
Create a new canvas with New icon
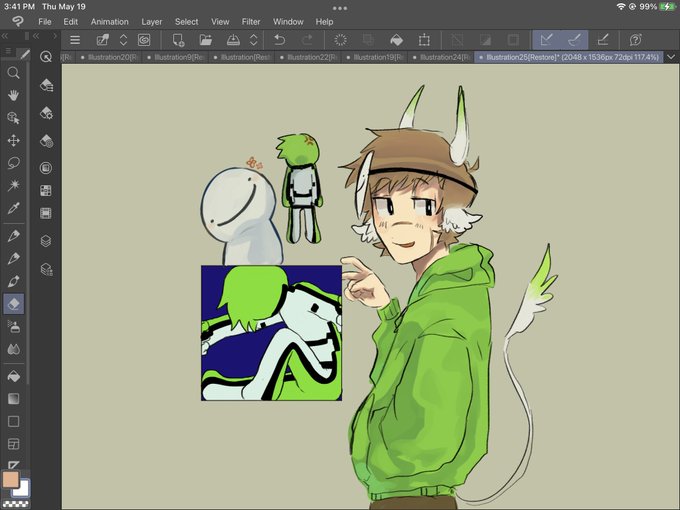pyautogui.click(x=178, y=40)
